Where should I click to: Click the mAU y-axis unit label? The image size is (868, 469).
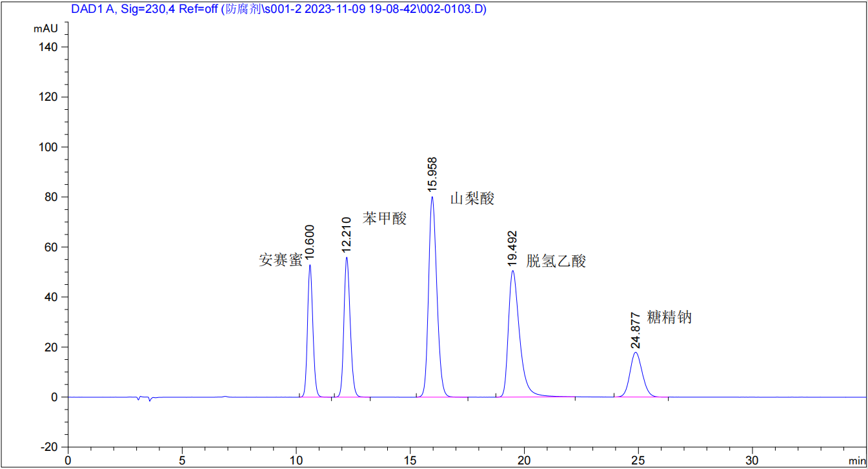(46, 28)
